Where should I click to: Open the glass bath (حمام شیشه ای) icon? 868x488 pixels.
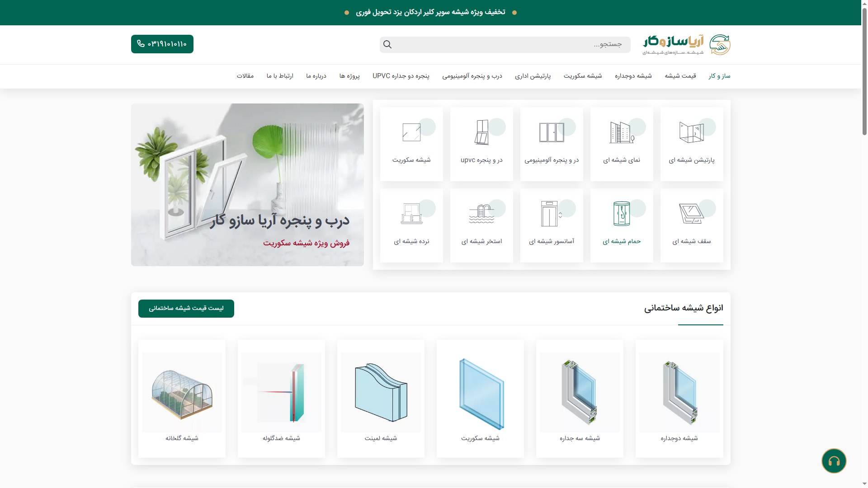coord(622,214)
